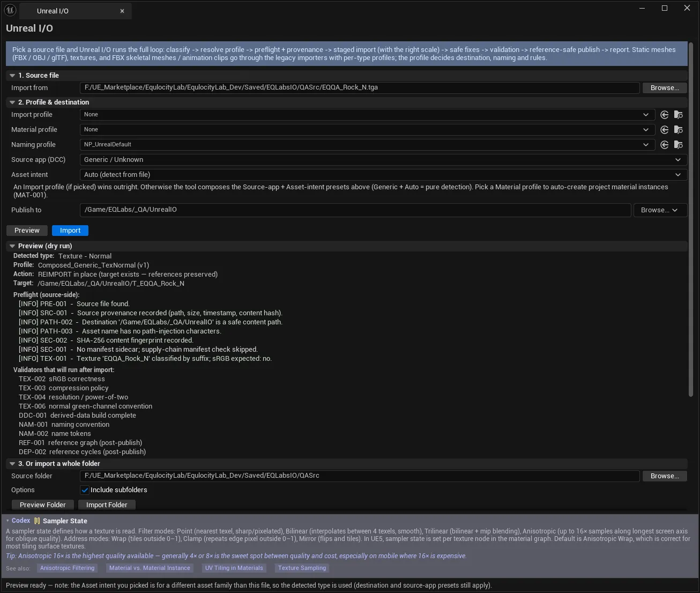
Task: Use selected asset for Material profile
Action: pyautogui.click(x=665, y=130)
